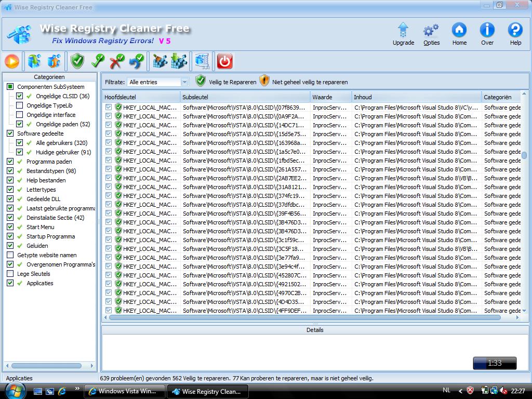
Task: Click the red security shield tray icon
Action: click(470, 391)
